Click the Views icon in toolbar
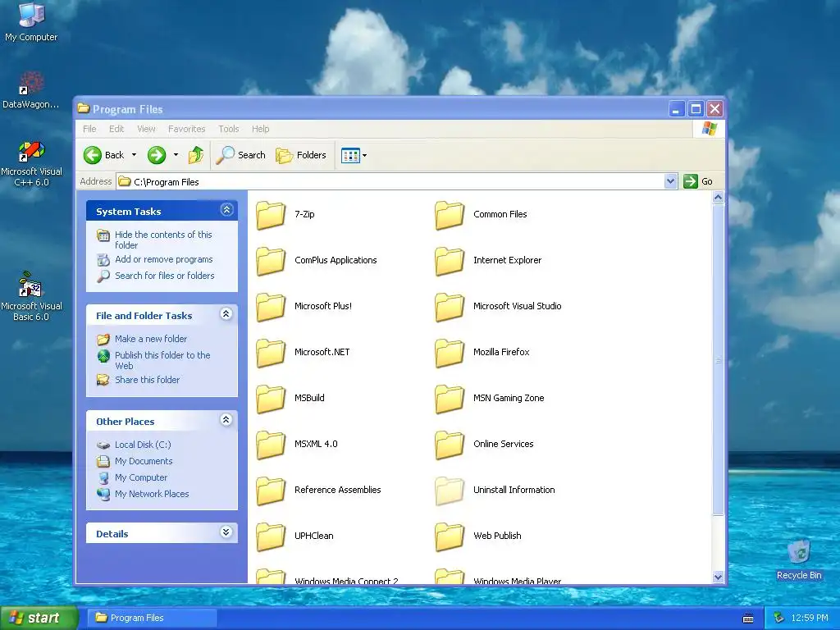Viewport: 840px width, 630px height. click(350, 155)
